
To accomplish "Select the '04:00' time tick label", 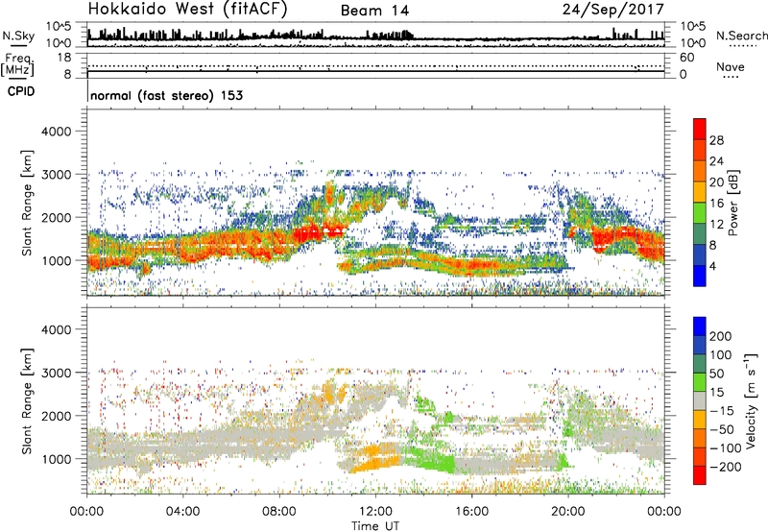I will (x=182, y=512).
